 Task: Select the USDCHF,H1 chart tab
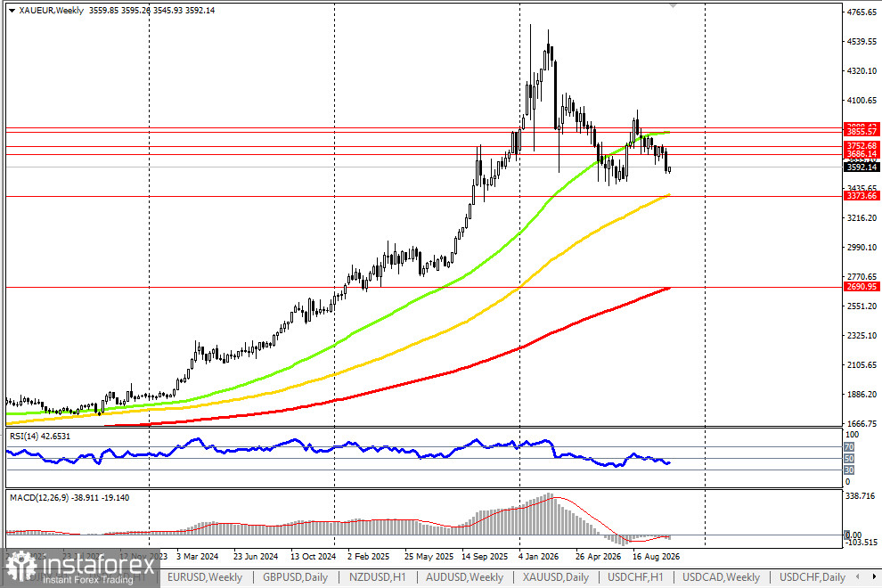(635, 577)
